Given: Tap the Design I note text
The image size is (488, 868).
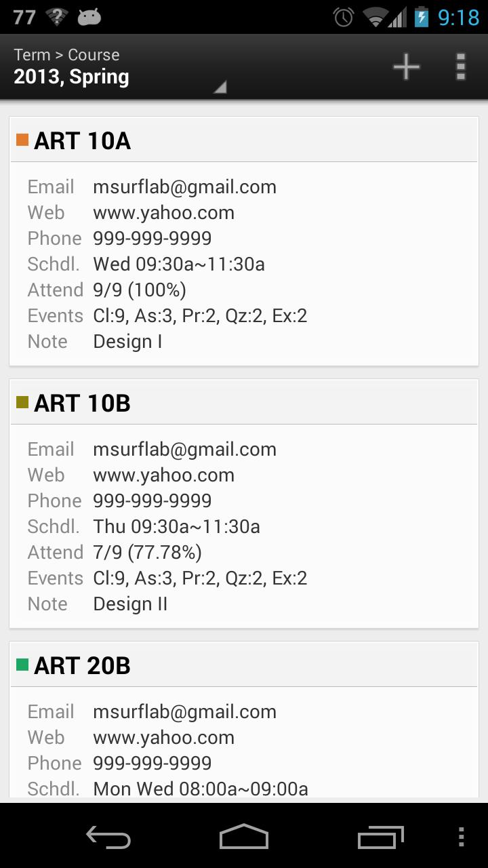Looking at the screenshot, I should 127,342.
